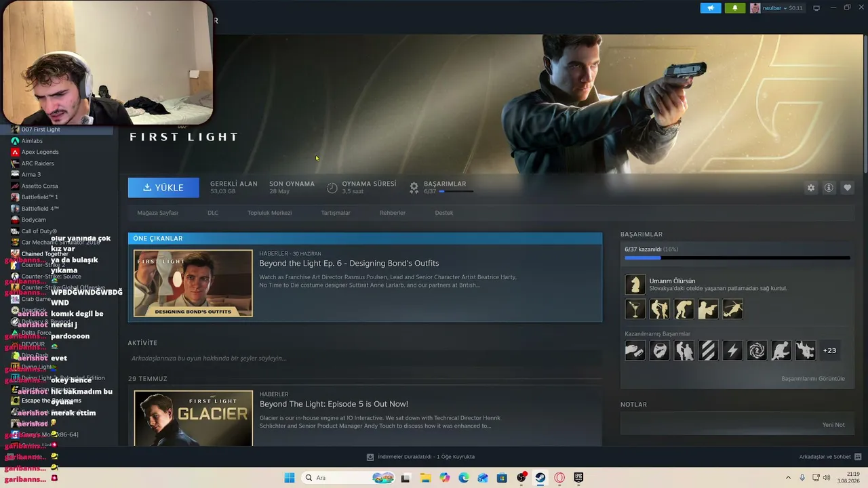
Task: Type in the Aktivite status input field
Action: [365, 358]
